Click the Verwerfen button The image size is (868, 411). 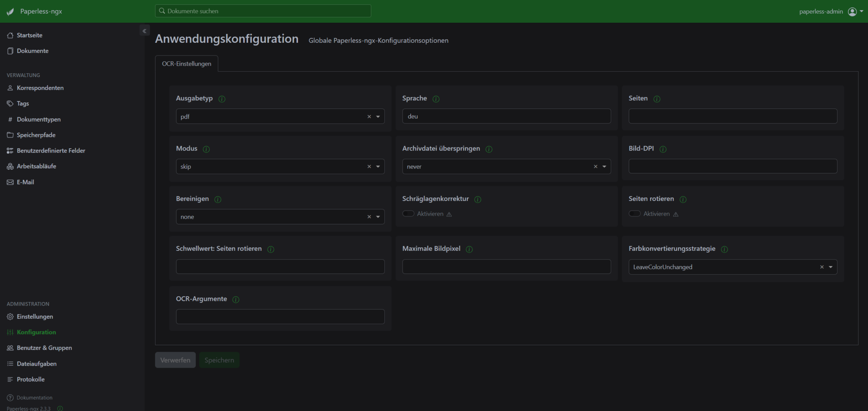pos(175,360)
